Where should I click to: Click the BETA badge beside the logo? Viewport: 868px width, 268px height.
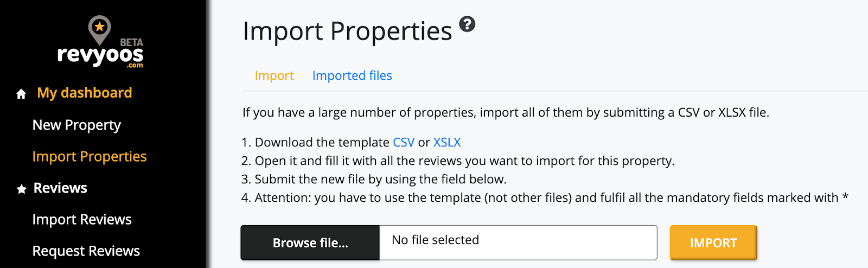pos(131,42)
